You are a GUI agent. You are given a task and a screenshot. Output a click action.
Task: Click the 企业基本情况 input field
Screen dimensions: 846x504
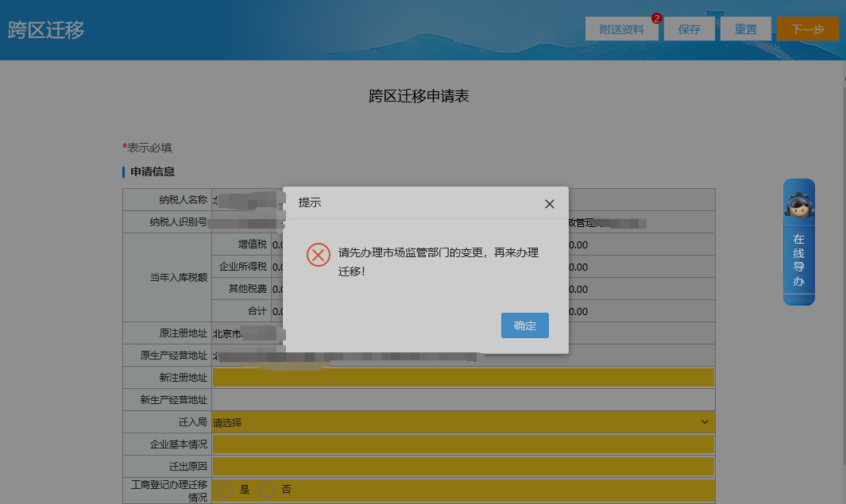click(x=463, y=444)
